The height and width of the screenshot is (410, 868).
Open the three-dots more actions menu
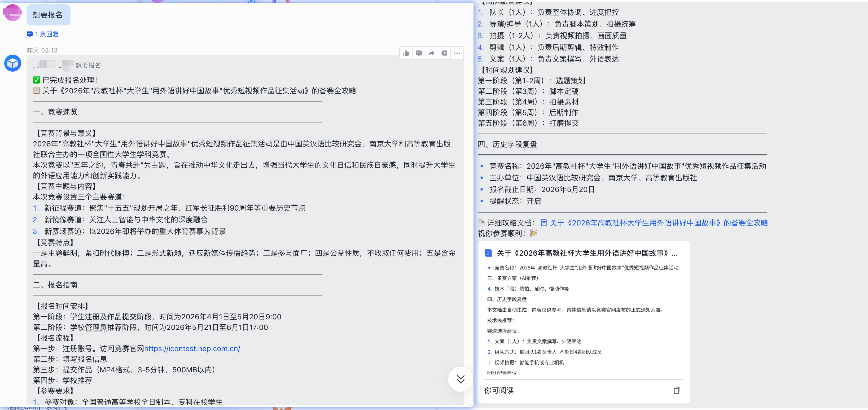457,53
